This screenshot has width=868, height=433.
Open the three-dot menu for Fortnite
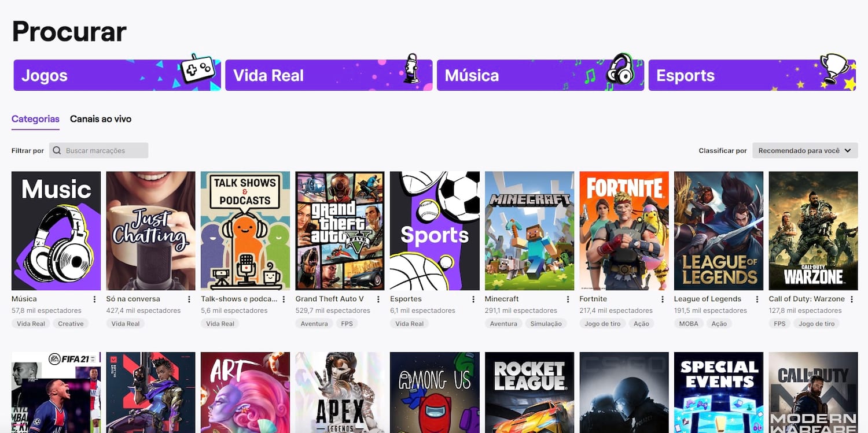coord(663,299)
